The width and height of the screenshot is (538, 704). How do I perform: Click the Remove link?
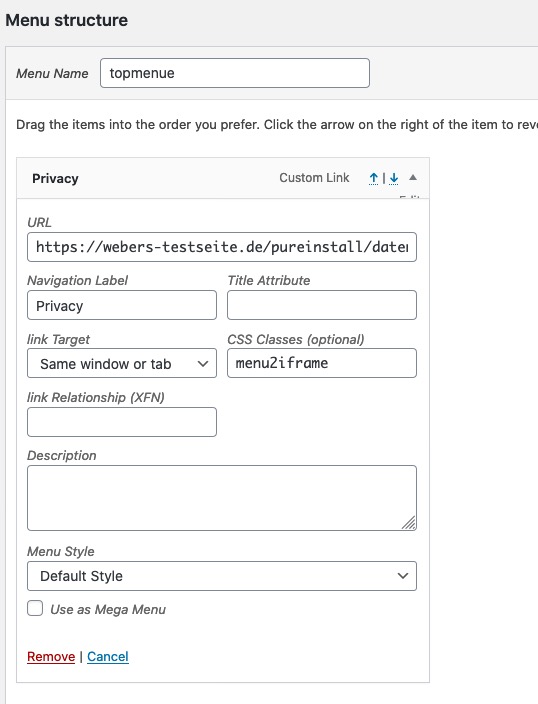click(x=51, y=656)
